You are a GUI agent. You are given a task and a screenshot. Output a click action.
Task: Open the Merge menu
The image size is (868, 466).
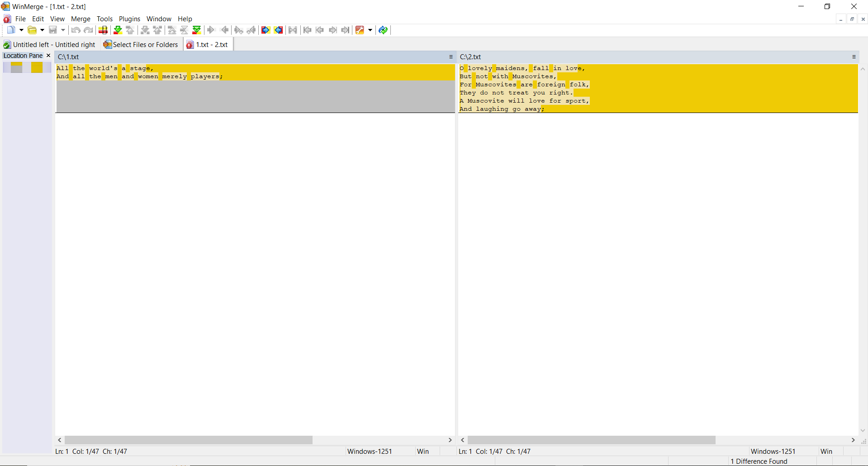click(81, 19)
